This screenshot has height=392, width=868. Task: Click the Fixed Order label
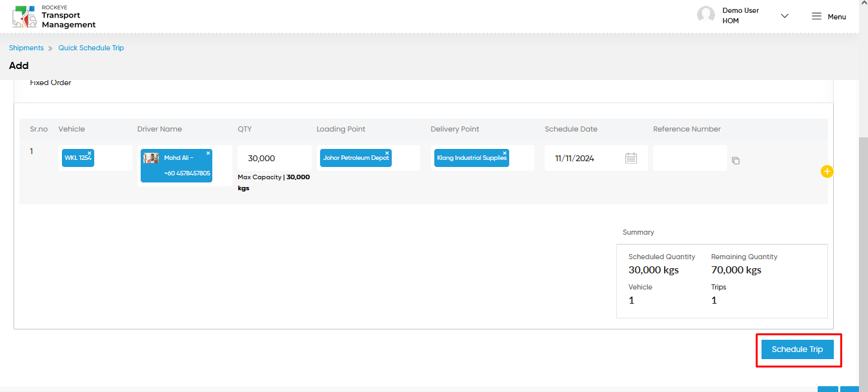coord(50,83)
